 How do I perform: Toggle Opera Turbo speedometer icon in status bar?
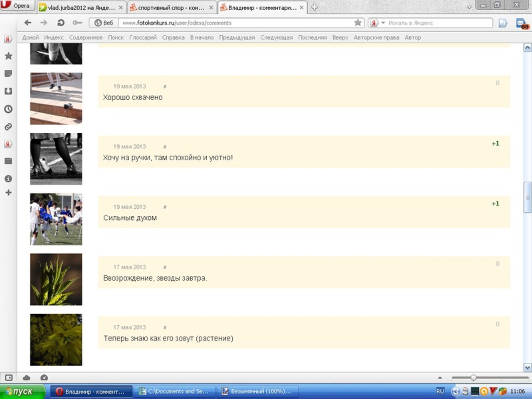pyautogui.click(x=44, y=377)
